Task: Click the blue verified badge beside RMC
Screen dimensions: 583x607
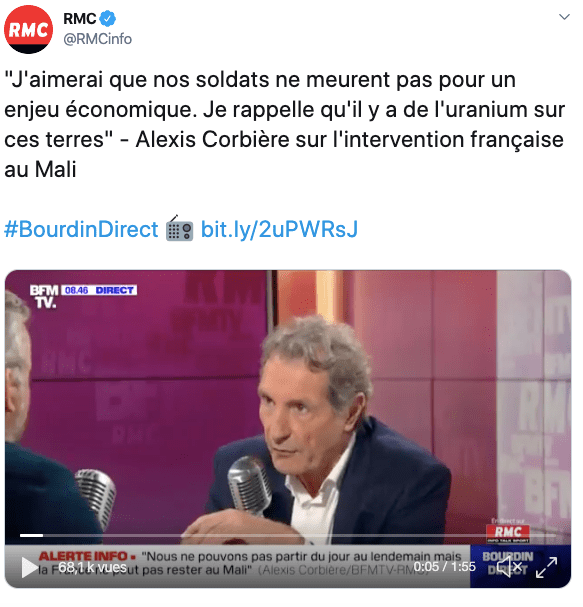Action: [108, 19]
